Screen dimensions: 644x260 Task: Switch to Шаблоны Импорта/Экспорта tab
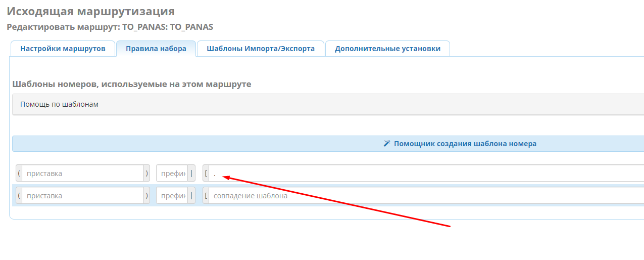[260, 49]
